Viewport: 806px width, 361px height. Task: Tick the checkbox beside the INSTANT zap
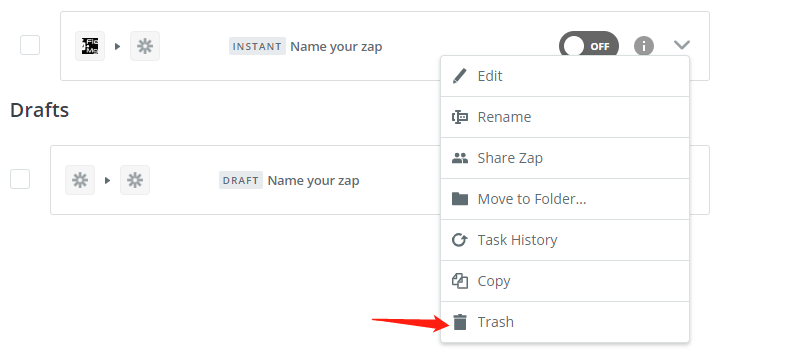click(x=30, y=45)
